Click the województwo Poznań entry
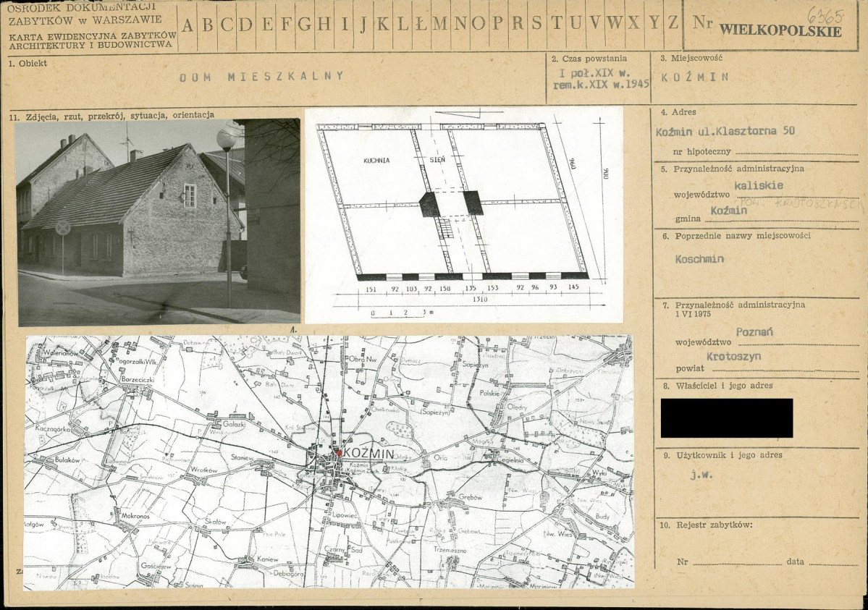The width and height of the screenshot is (868, 610). (x=754, y=332)
